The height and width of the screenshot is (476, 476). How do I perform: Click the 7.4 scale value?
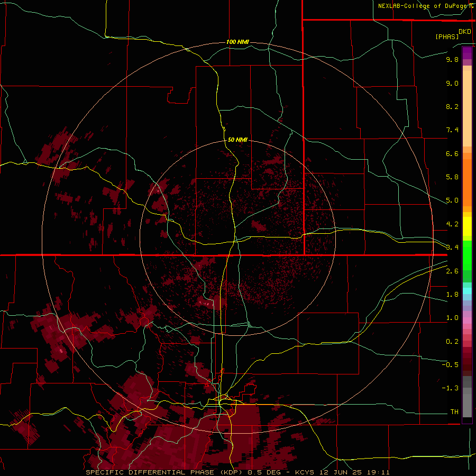point(452,130)
